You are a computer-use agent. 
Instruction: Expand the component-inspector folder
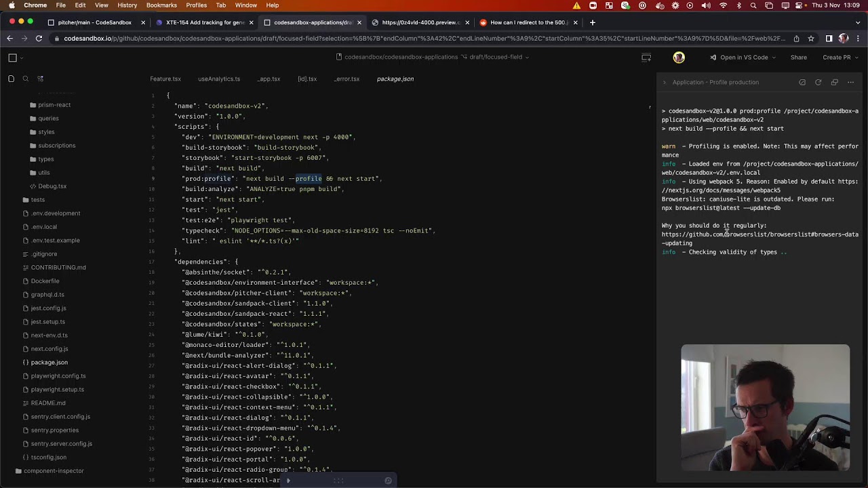[x=54, y=471]
